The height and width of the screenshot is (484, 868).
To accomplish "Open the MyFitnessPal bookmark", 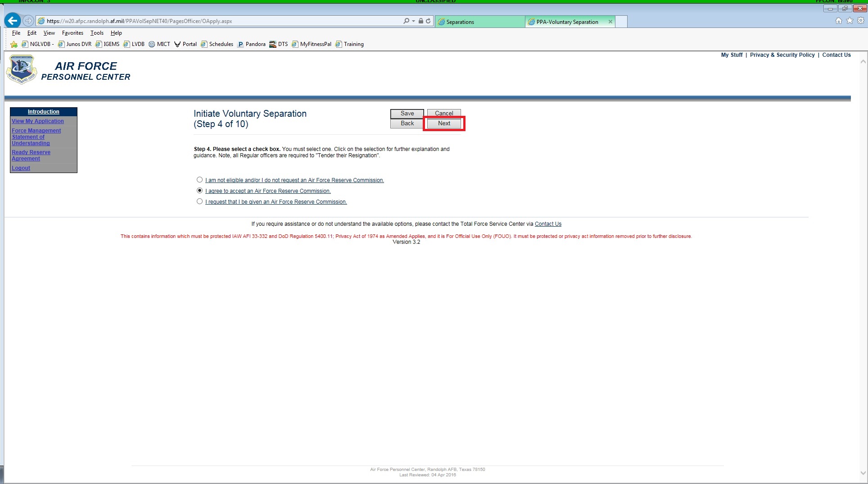I will pyautogui.click(x=312, y=44).
